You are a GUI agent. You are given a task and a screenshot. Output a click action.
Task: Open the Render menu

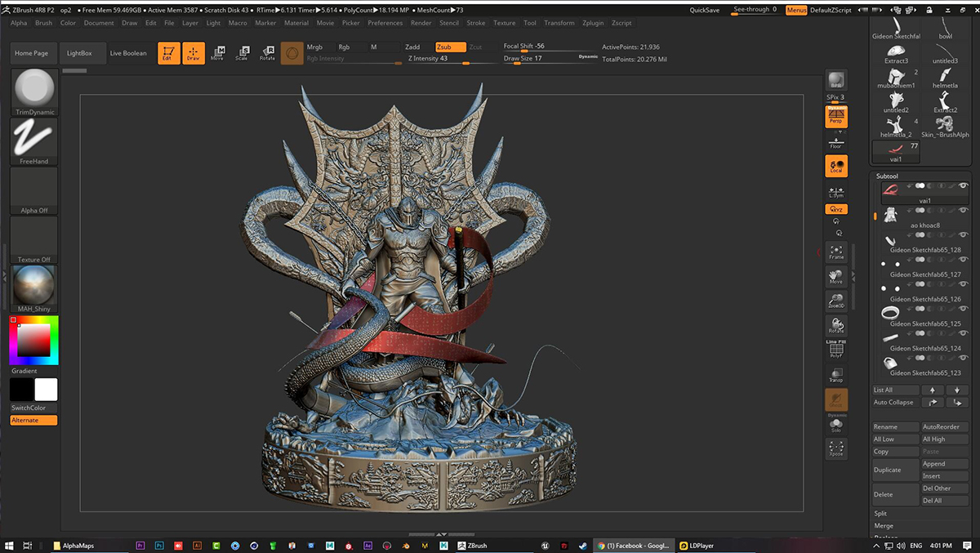click(421, 23)
